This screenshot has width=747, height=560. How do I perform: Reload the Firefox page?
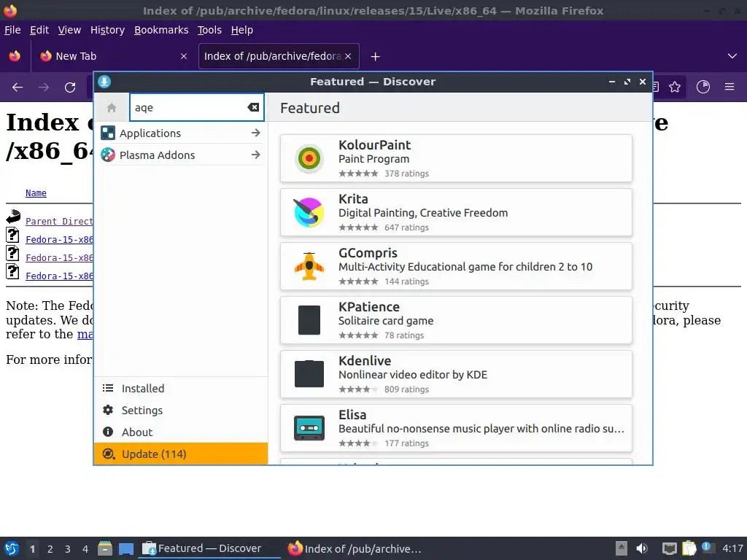click(x=70, y=87)
